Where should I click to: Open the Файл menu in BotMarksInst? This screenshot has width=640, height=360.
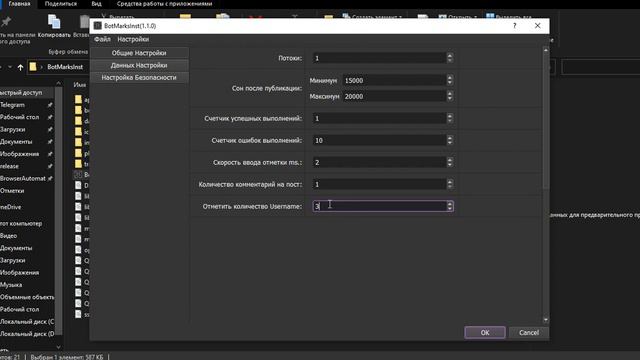coord(102,39)
